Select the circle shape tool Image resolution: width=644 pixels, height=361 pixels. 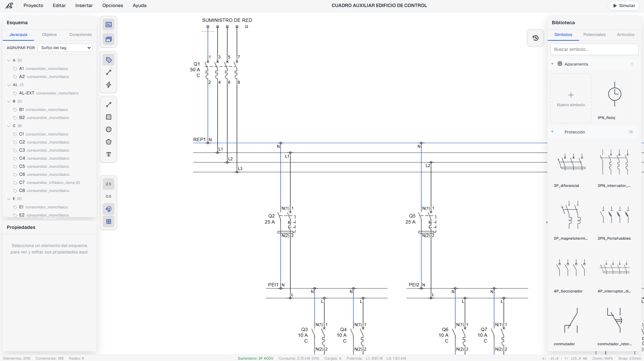pos(109,129)
